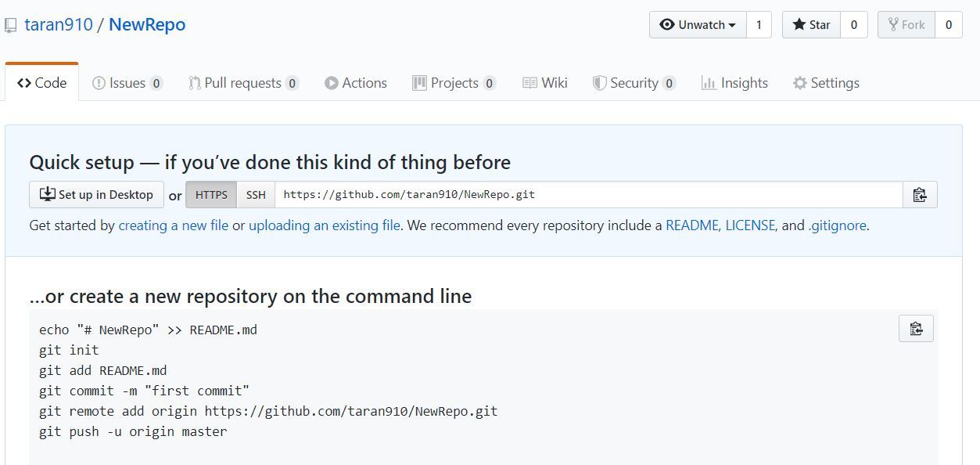Go to the Insights graph tab
This screenshot has width=980, height=465.
(x=734, y=83)
